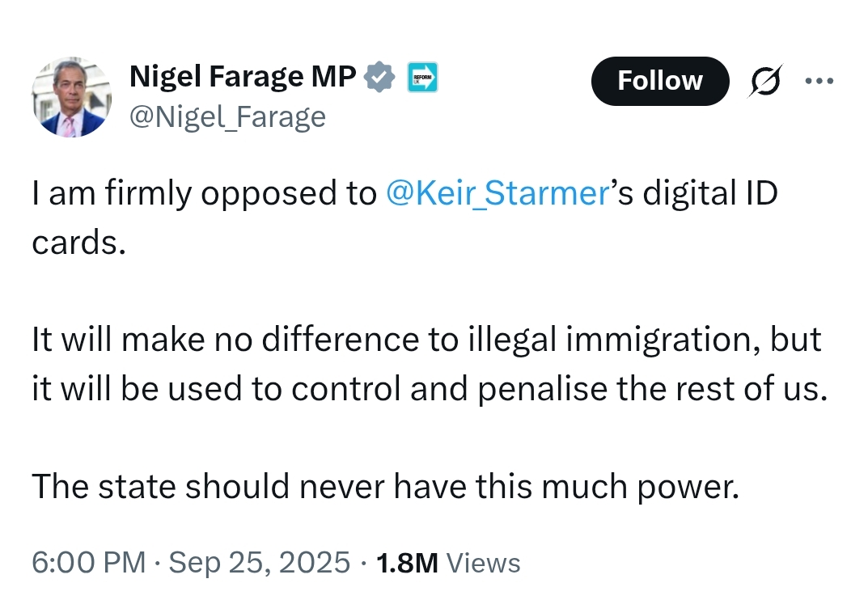Click the word "cards." in the post

[78, 243]
